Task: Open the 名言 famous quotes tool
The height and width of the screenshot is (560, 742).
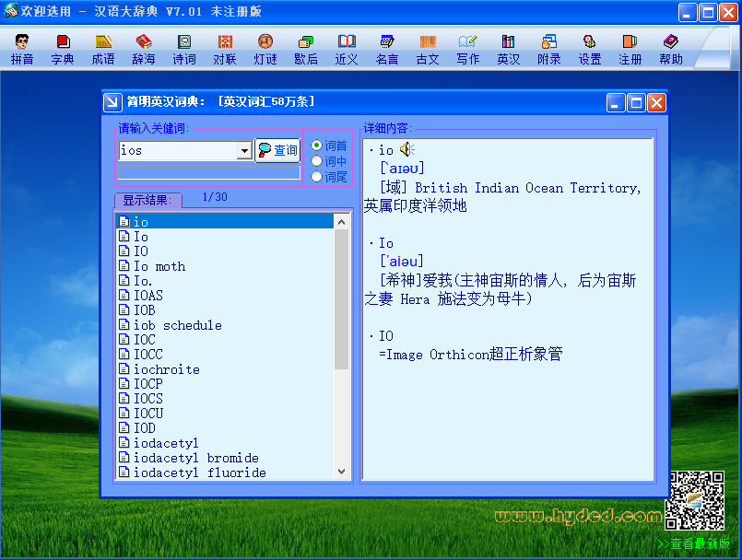Action: [x=387, y=49]
